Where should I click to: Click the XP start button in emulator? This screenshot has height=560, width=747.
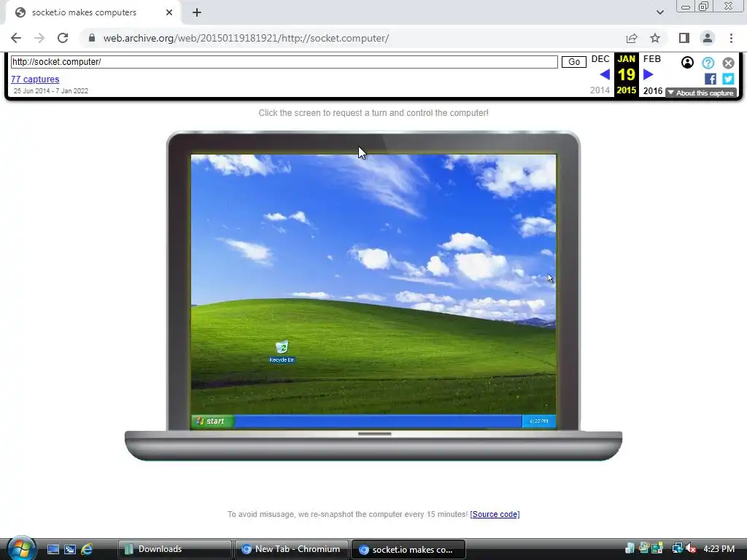(212, 421)
